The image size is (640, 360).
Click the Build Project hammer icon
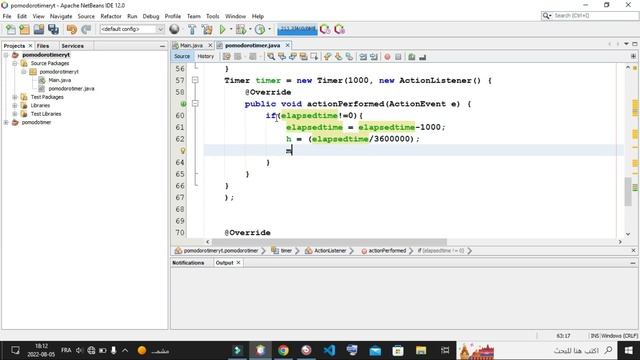[192, 29]
